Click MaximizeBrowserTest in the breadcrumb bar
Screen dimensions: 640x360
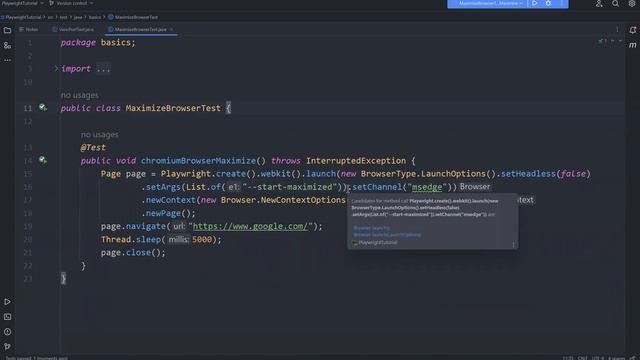[133, 17]
